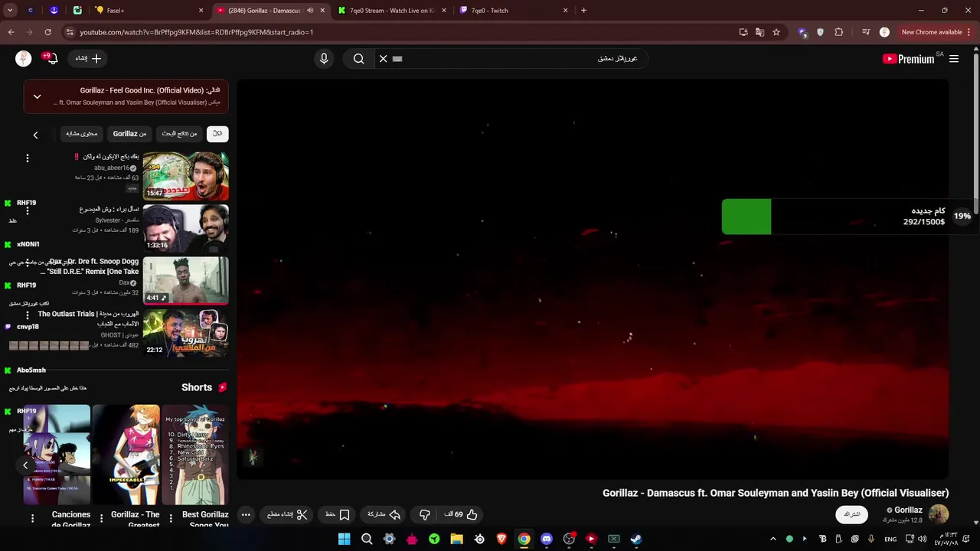Open The Outlast Trials video thumbnail

[185, 333]
